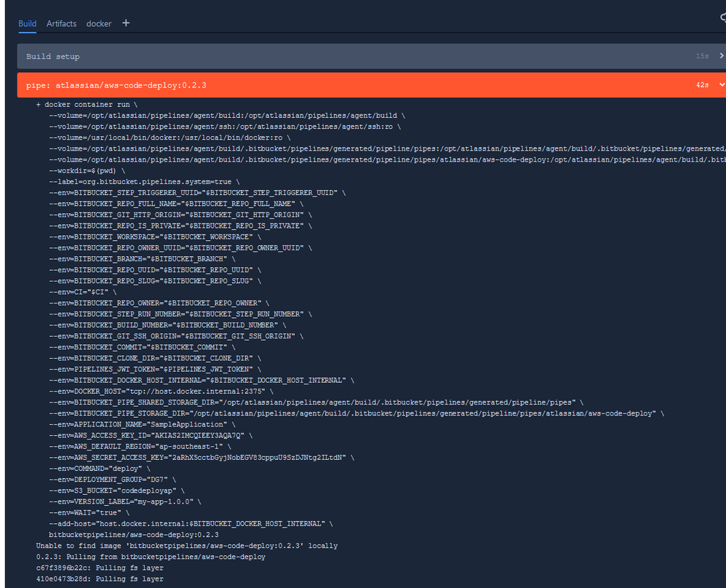
Task: Click the plus icon to add tab
Action: point(126,23)
